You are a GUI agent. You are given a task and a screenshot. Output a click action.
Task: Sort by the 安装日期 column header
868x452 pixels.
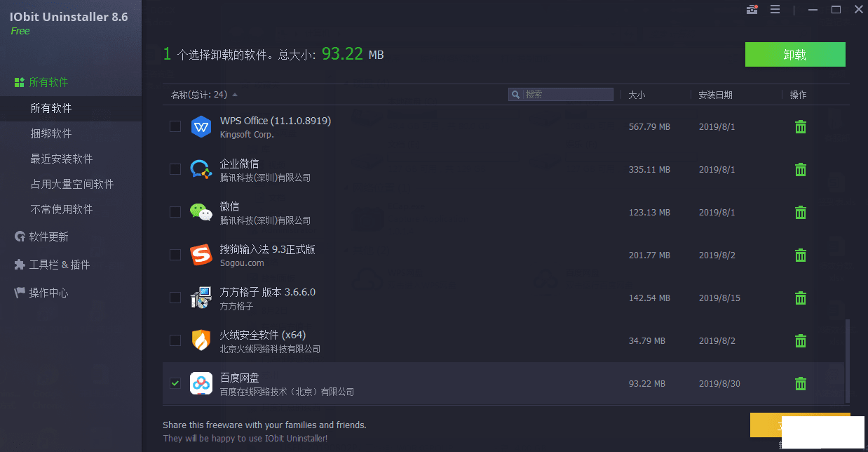coord(715,95)
